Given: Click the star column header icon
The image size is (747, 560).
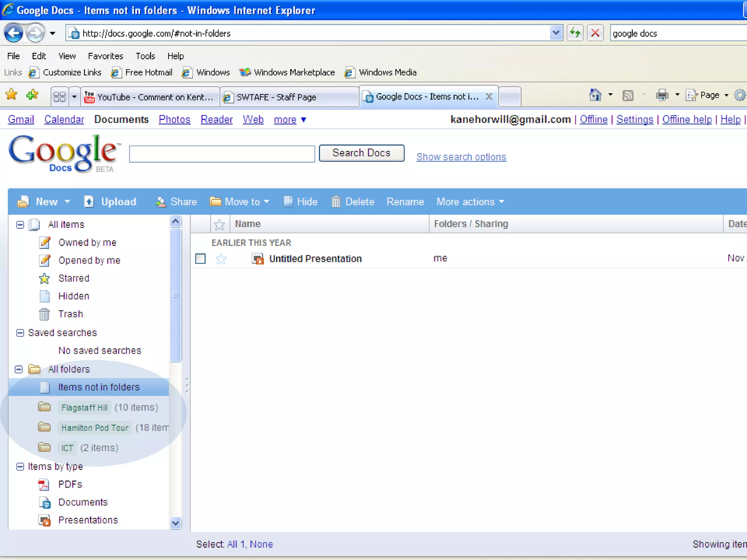Looking at the screenshot, I should pyautogui.click(x=220, y=224).
